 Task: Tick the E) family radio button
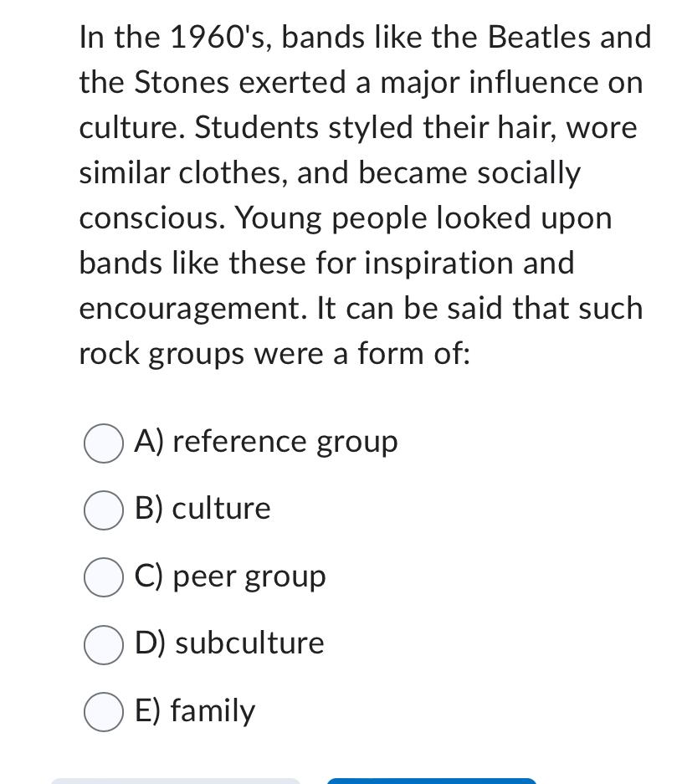point(104,711)
